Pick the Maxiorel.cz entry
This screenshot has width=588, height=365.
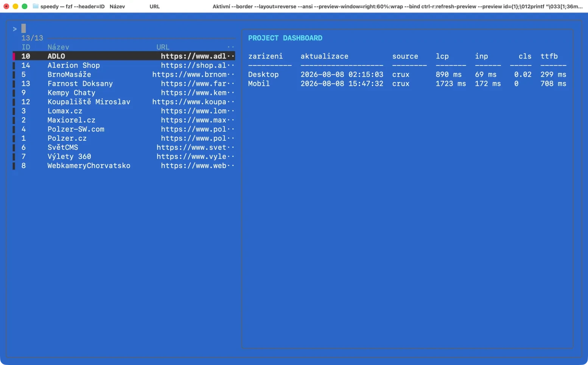124,120
